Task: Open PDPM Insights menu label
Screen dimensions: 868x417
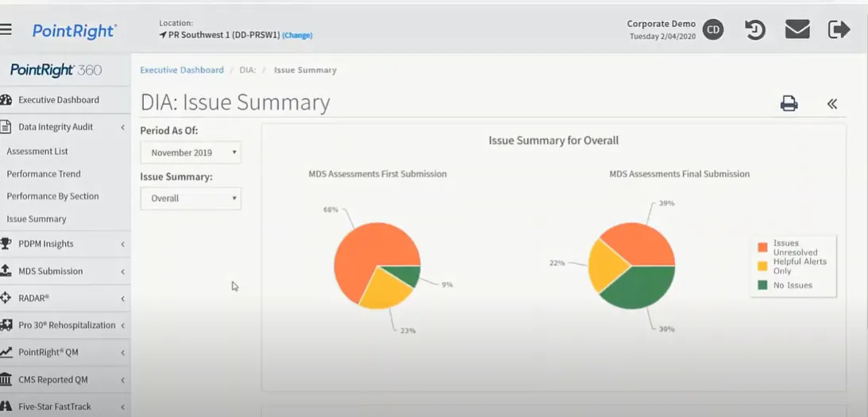Action: (x=46, y=244)
